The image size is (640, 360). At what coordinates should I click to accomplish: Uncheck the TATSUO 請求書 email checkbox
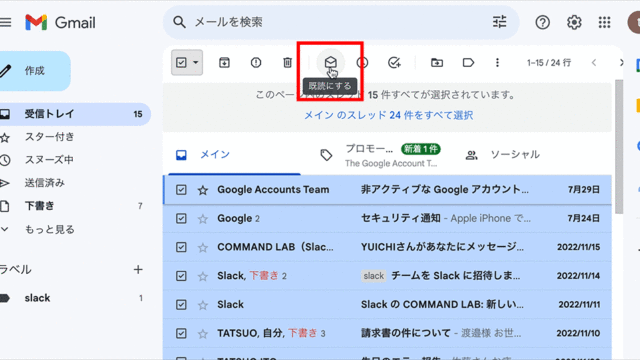[181, 333]
